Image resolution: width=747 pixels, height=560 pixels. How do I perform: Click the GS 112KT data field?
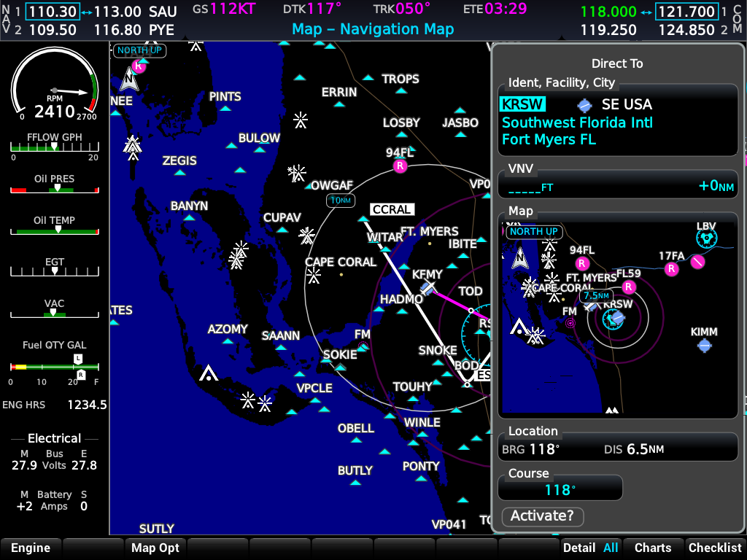pyautogui.click(x=225, y=9)
